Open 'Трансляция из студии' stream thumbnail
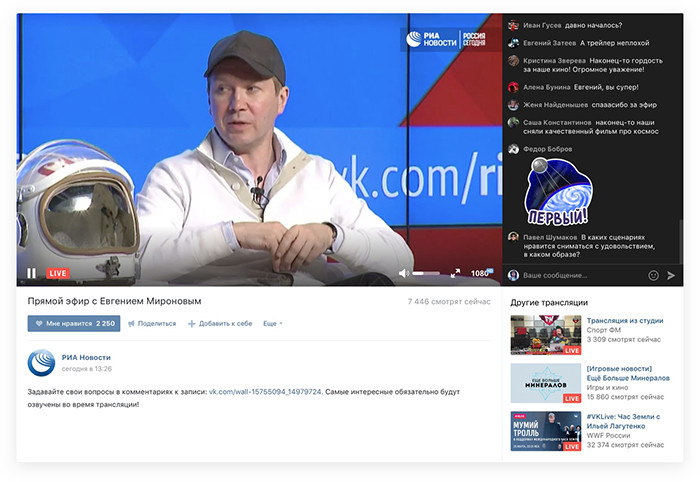This screenshot has height=482, width=700. 546,335
